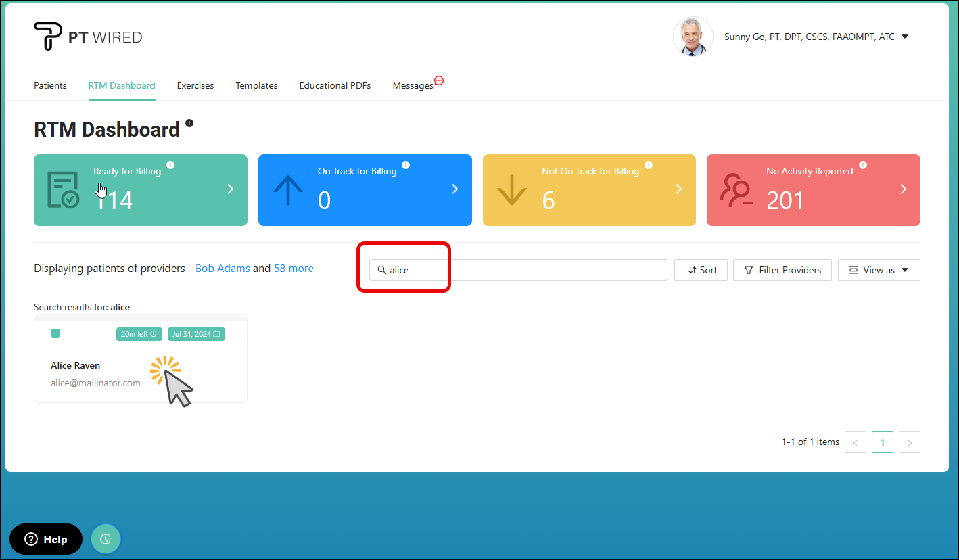The width and height of the screenshot is (959, 560).
Task: Click the Jul 31, 2024 date badge
Action: click(x=196, y=334)
